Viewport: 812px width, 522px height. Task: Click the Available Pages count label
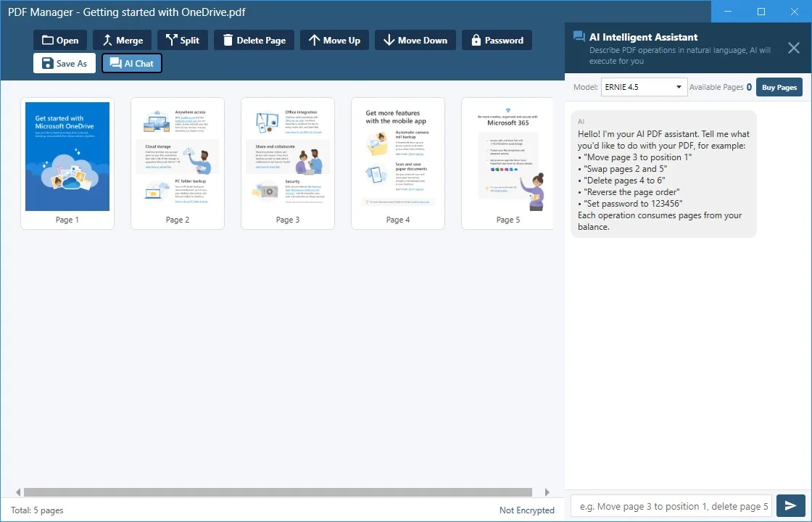(x=721, y=87)
